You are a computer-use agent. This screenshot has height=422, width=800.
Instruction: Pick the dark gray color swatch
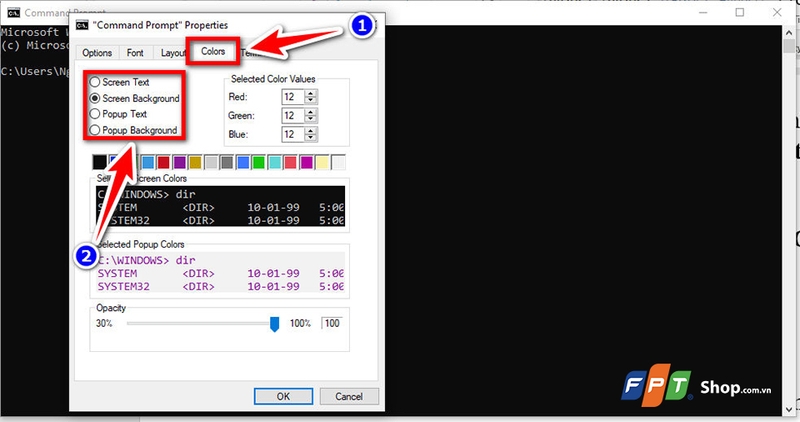coord(227,163)
